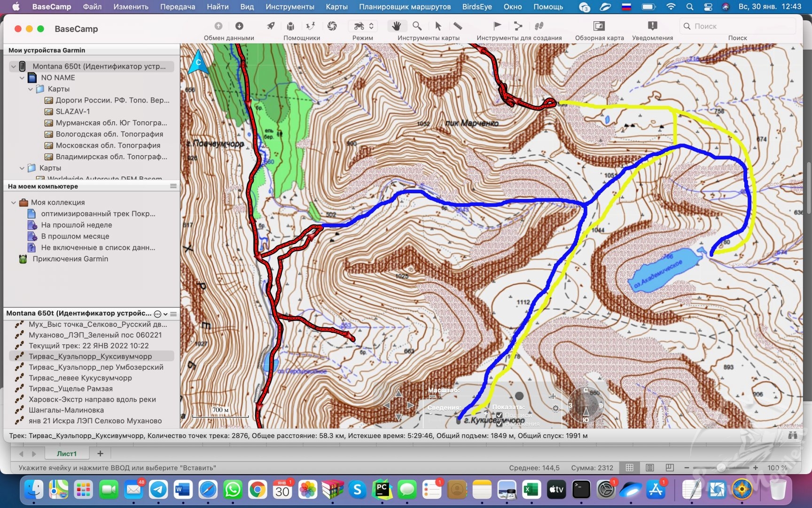Open the activity mode motorcycle dropdown
The height and width of the screenshot is (508, 812).
(363, 26)
